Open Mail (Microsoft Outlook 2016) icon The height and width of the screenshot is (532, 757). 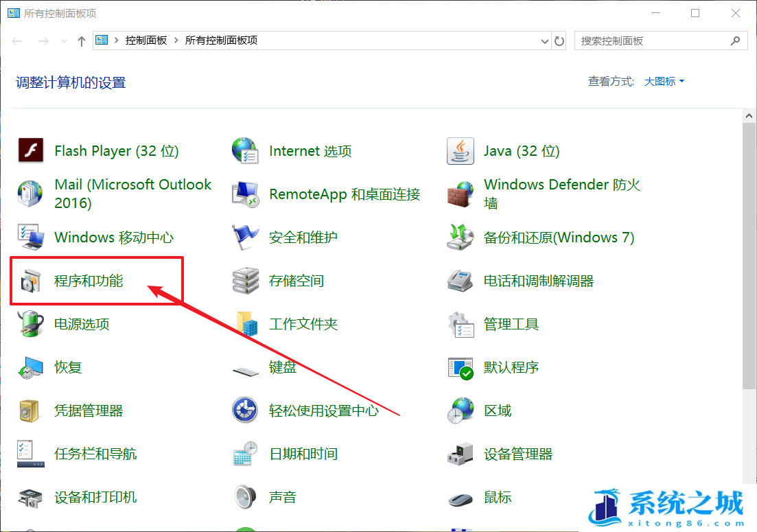pos(30,194)
